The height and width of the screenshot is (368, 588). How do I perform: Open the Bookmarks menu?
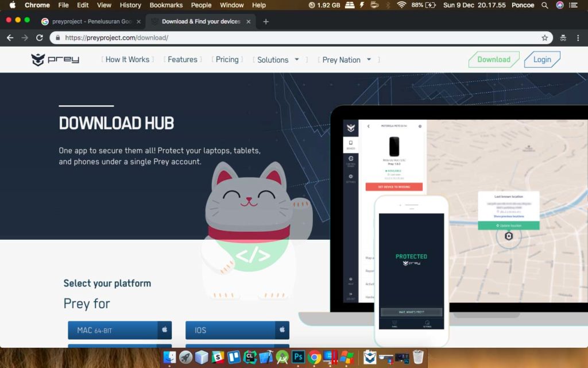click(166, 5)
